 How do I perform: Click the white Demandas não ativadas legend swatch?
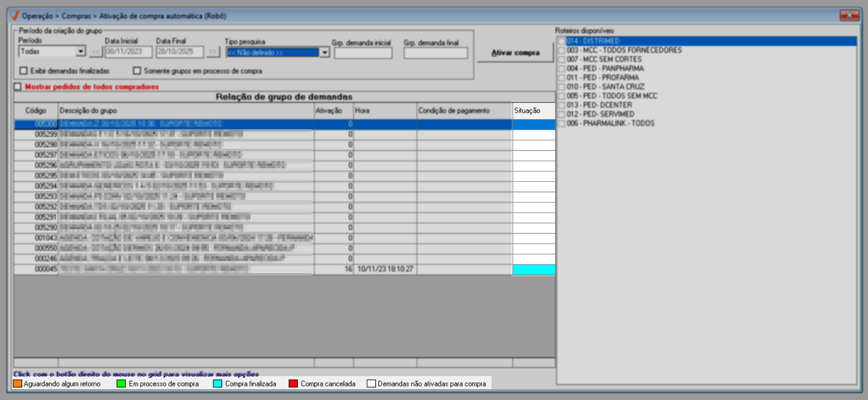[x=372, y=384]
